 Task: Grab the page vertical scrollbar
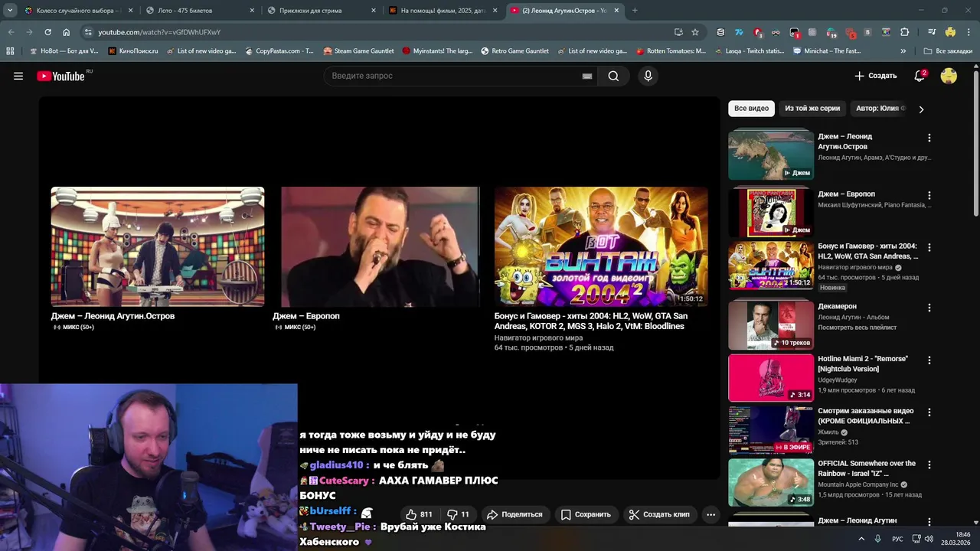975,142
